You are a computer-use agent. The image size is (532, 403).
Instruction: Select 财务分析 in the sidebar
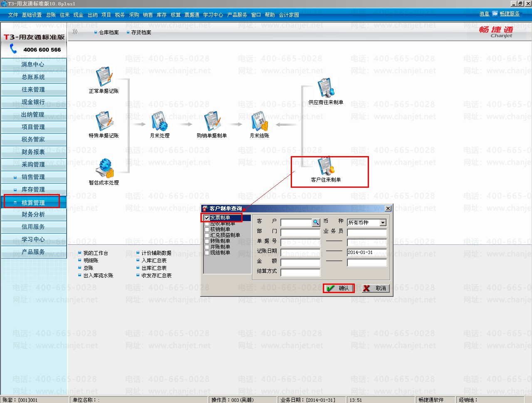click(33, 214)
